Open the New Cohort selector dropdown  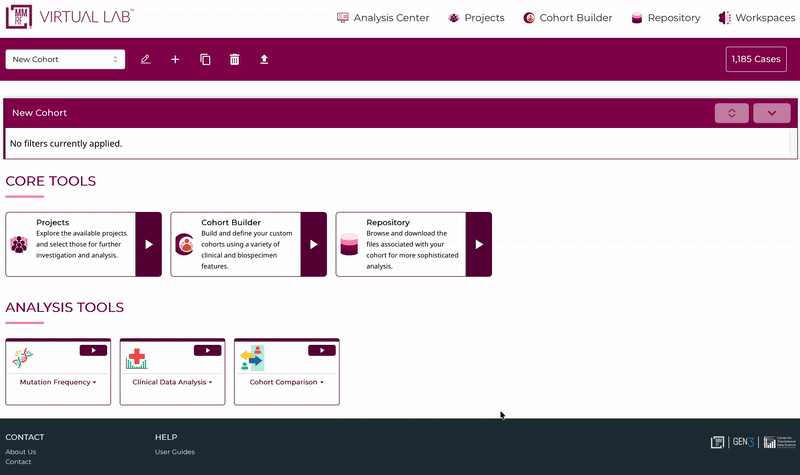65,60
